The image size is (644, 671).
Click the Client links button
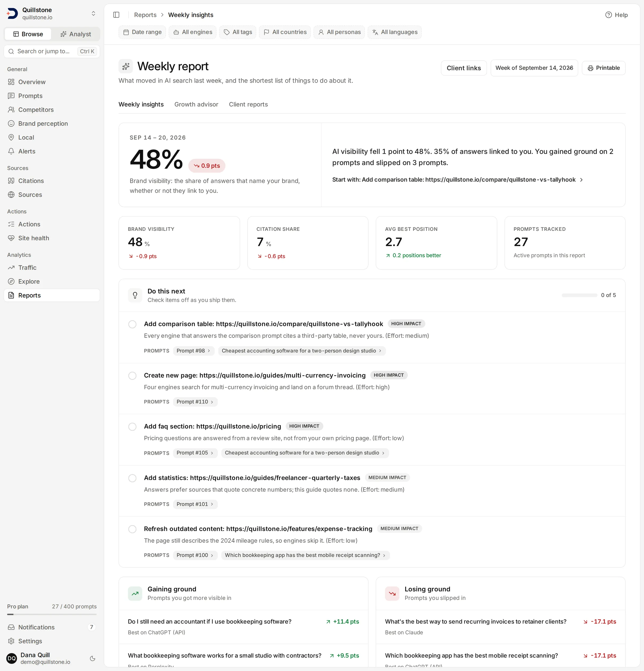click(464, 68)
